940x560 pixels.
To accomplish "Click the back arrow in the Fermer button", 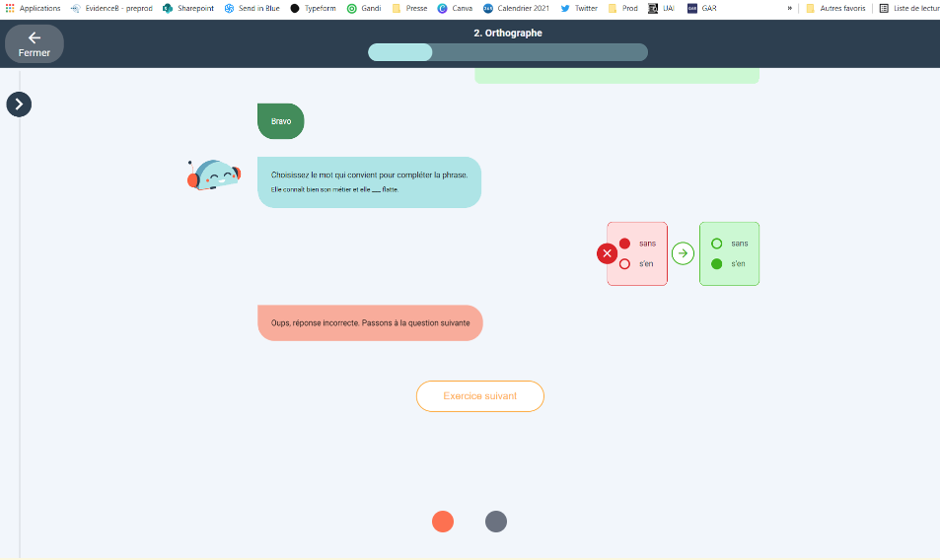I will pos(35,37).
